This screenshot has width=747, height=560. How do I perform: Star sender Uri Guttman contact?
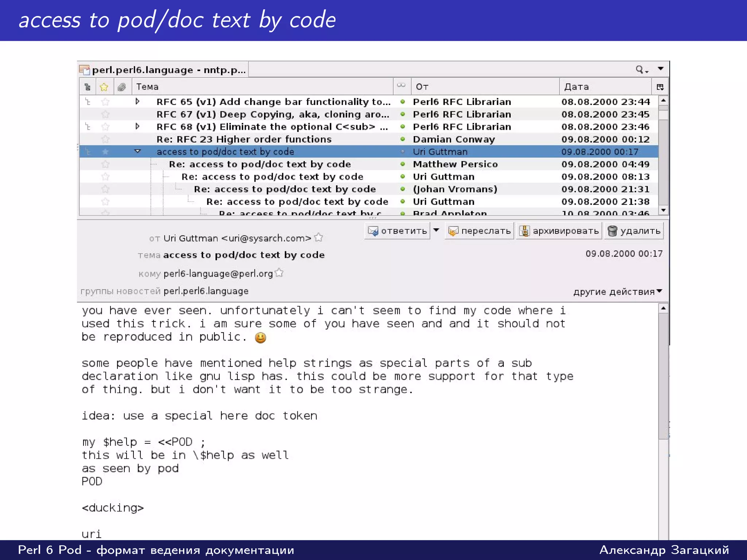coord(318,237)
